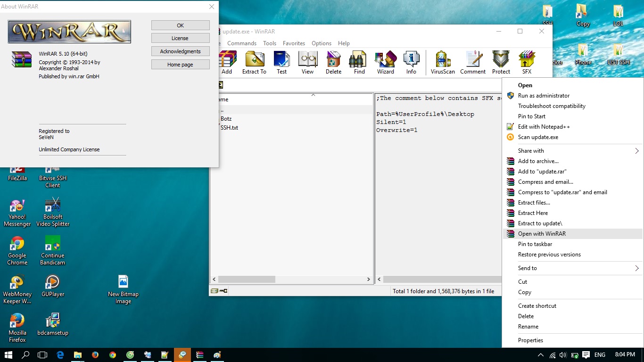The height and width of the screenshot is (362, 644).
Task: Click the Protect archive shield icon
Action: point(501,63)
